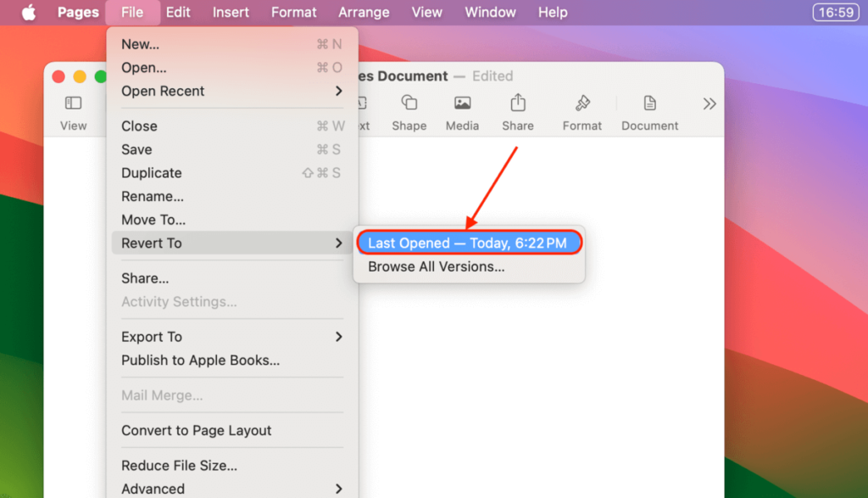The height and width of the screenshot is (498, 868).
Task: Click the Apple menu icon
Action: [28, 12]
